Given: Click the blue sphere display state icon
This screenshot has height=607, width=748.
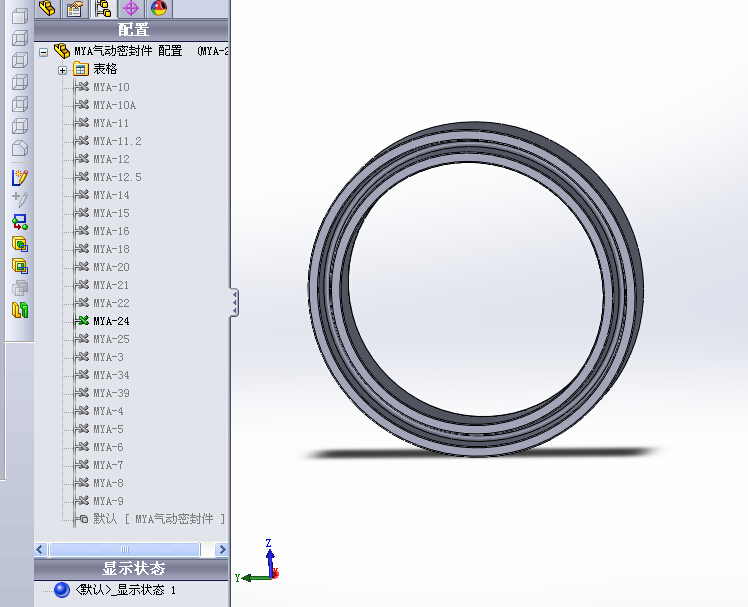Looking at the screenshot, I should coord(62,590).
